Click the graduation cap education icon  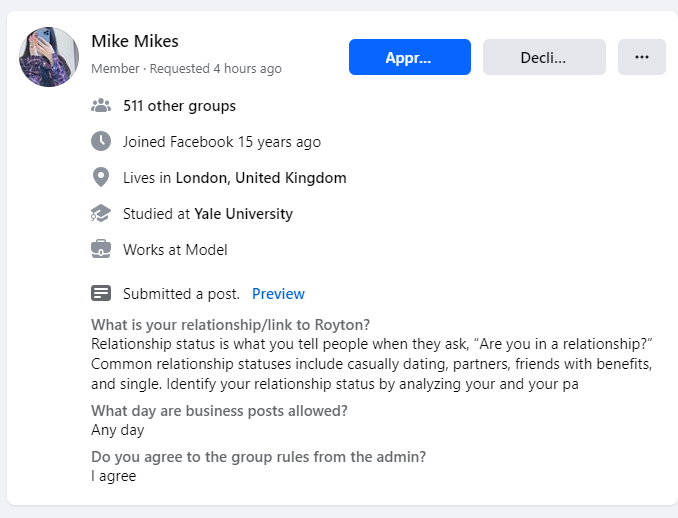click(x=101, y=213)
